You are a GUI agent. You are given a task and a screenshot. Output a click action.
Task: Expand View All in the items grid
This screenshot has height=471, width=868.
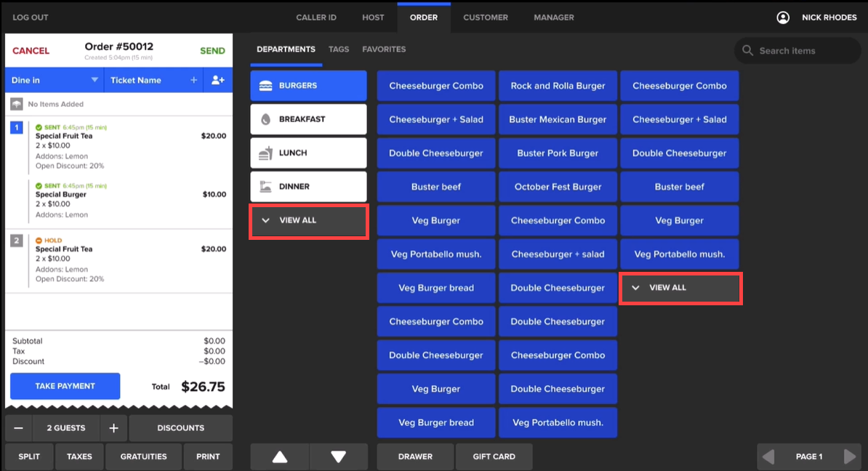point(680,288)
